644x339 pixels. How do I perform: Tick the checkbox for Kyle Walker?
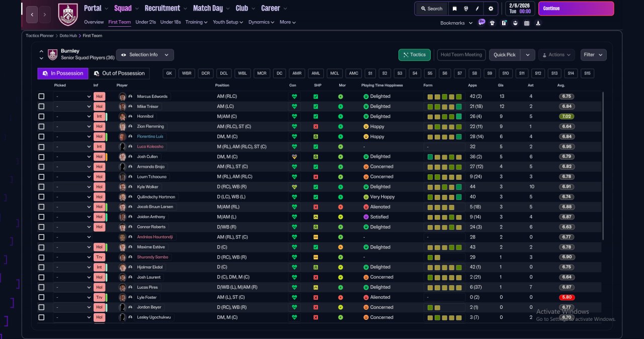pyautogui.click(x=41, y=187)
